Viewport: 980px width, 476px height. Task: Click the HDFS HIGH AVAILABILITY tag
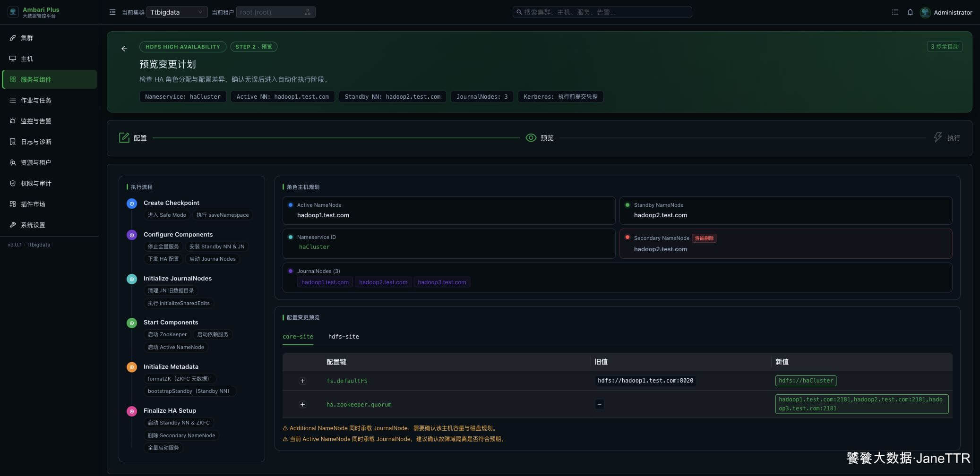coord(183,47)
